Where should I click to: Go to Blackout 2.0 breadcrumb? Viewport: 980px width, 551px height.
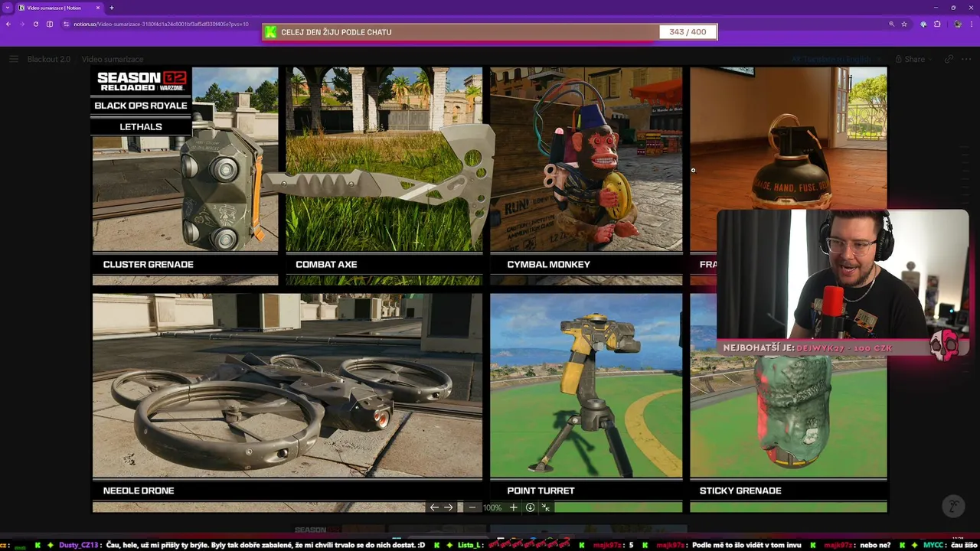click(x=48, y=59)
